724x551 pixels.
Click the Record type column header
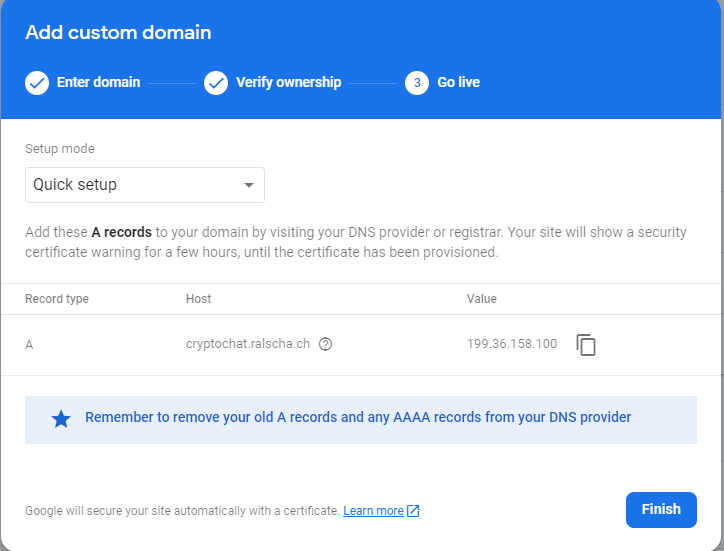(57, 299)
